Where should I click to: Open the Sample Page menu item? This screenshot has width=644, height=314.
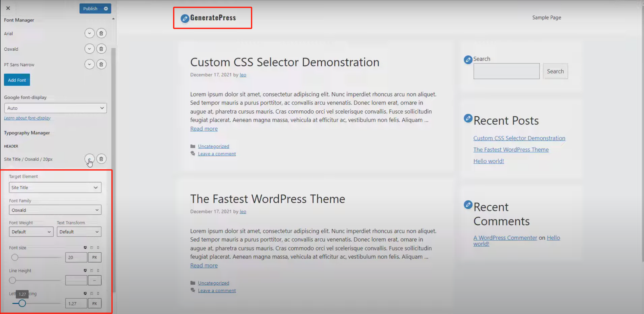point(546,17)
